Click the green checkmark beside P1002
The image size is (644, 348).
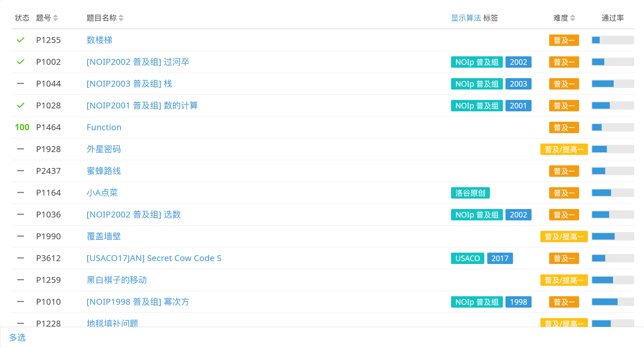[x=21, y=62]
